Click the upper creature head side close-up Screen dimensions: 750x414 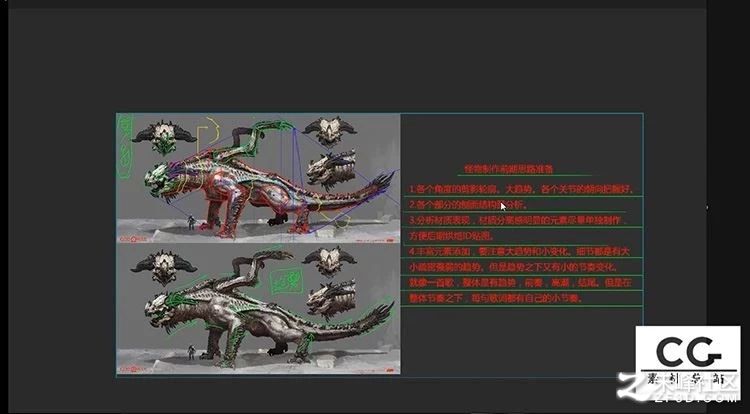point(331,170)
